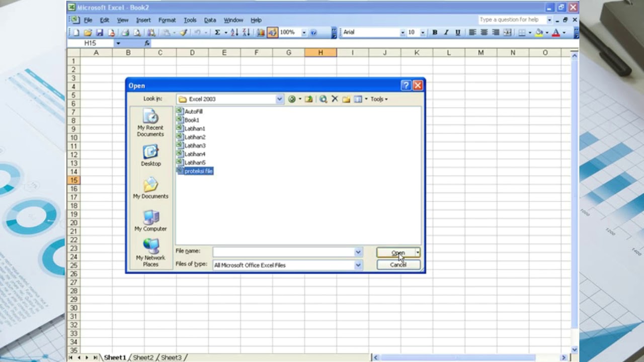Expand the Zoom 100% dropdown
644x362 pixels.
click(x=304, y=32)
